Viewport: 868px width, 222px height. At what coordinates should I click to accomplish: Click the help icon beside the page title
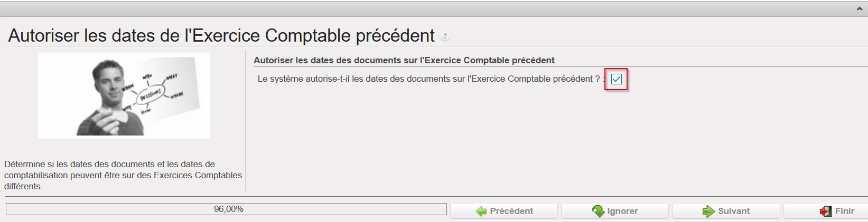pos(445,36)
